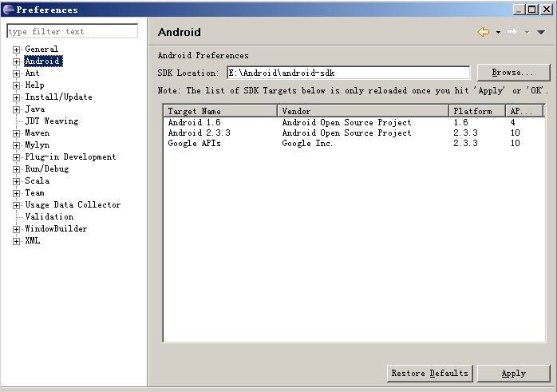Image resolution: width=557 pixels, height=392 pixels.
Task: Select the Android 1.6 target row
Action: pos(354,123)
